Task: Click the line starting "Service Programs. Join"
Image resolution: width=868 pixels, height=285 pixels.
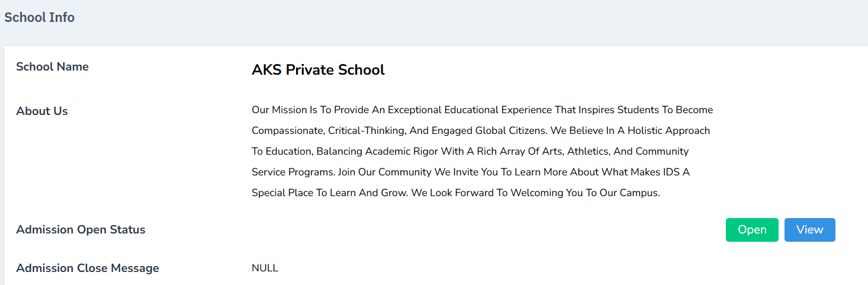Action: pyautogui.click(x=471, y=172)
